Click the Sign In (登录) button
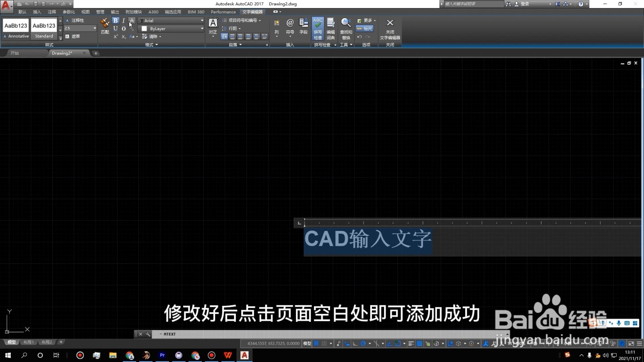This screenshot has width=644, height=362. coord(525,4)
